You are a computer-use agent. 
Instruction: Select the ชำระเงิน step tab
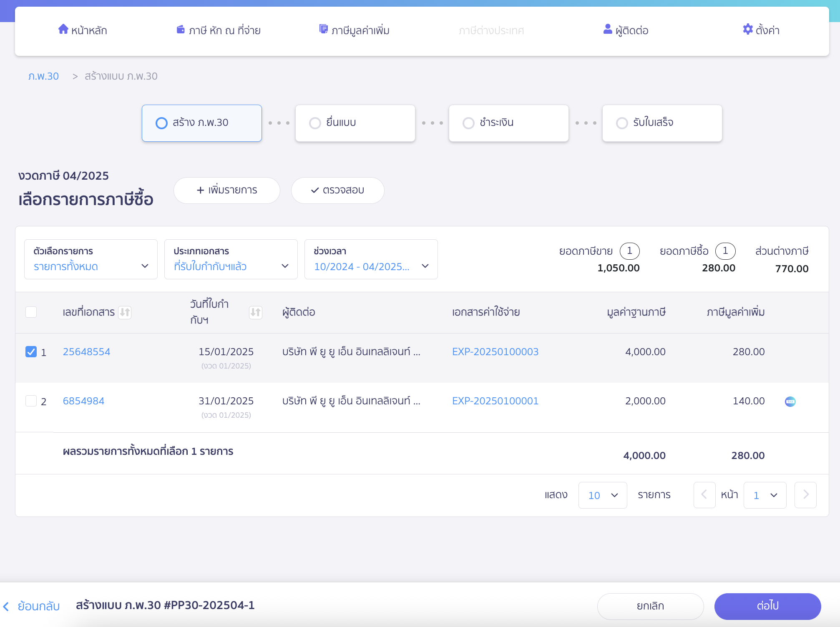pyautogui.click(x=509, y=123)
